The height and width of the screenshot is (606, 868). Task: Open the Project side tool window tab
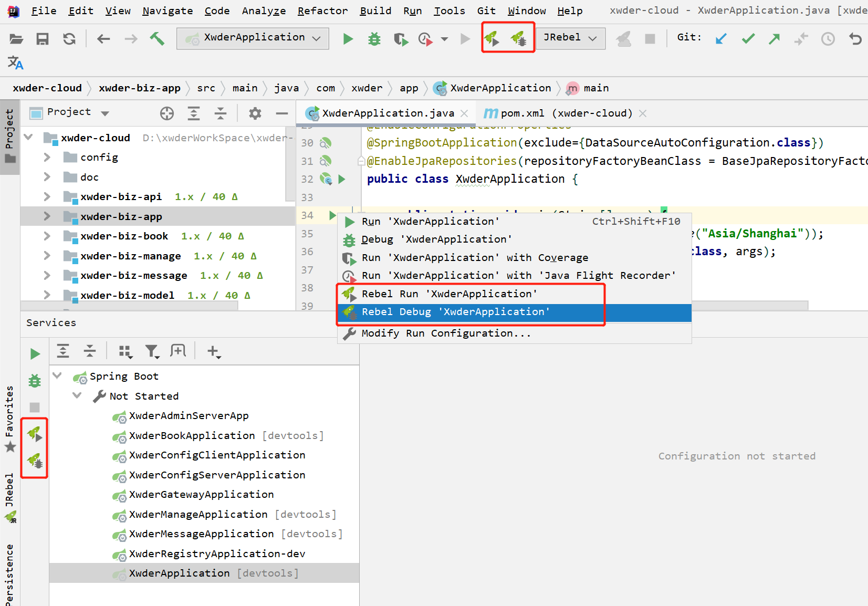9,137
